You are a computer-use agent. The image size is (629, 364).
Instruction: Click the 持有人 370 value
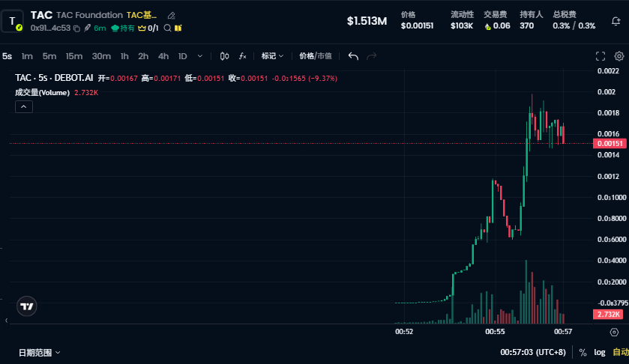coord(527,25)
